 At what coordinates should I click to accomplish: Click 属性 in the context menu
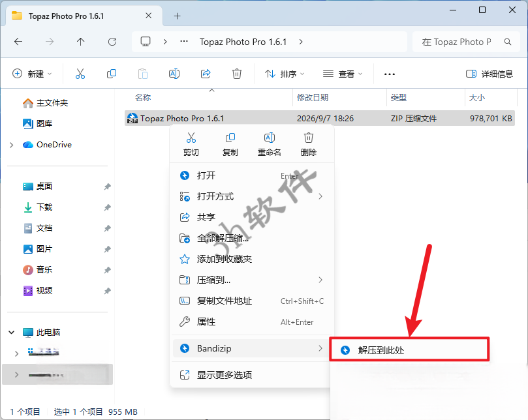click(252, 322)
